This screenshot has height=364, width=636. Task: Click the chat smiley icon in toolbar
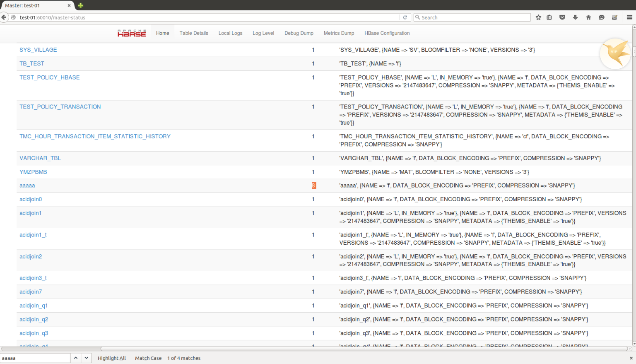(602, 17)
